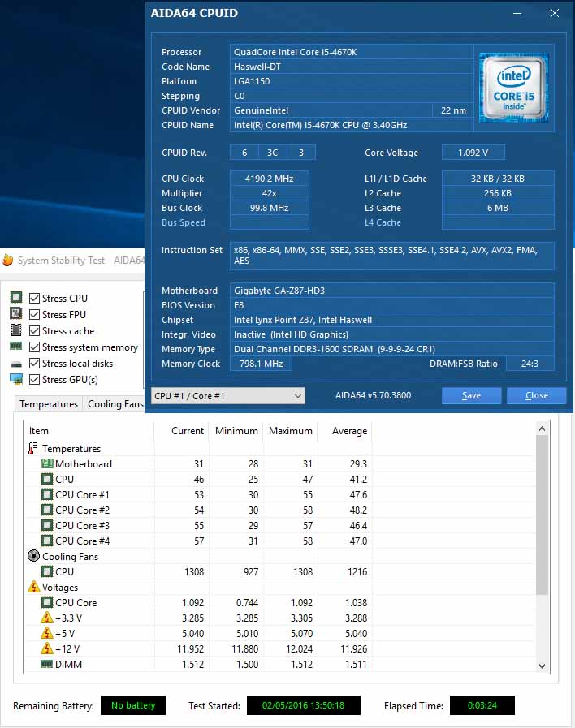Click the 42x Multiplier value

[270, 193]
